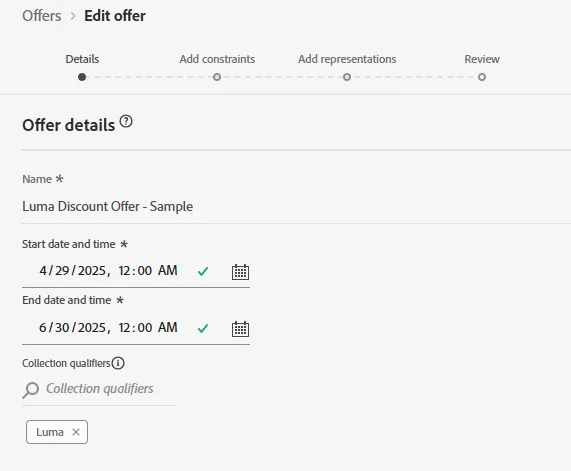Screen dimensions: 571x471
Task: Click the Start date and time label
Action: [x=68, y=244]
